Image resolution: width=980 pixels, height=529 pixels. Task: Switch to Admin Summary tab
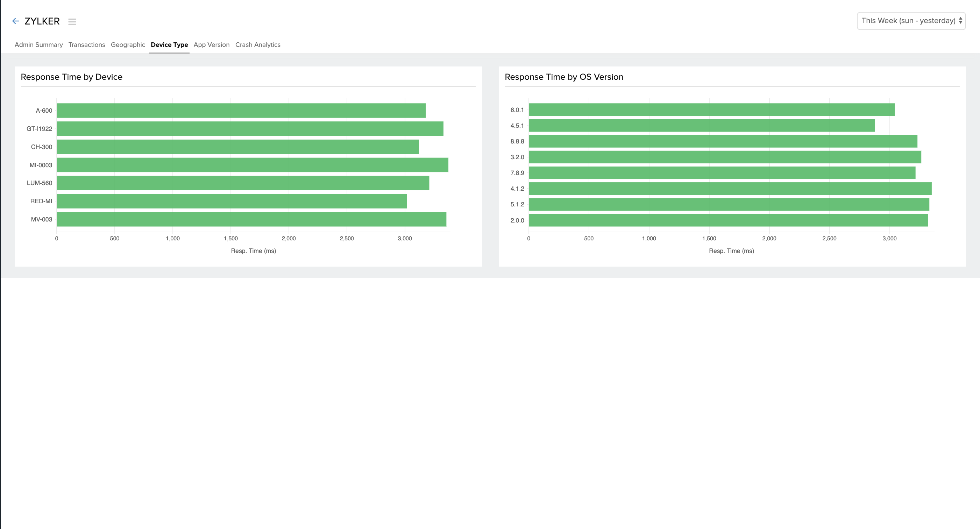[38, 44]
